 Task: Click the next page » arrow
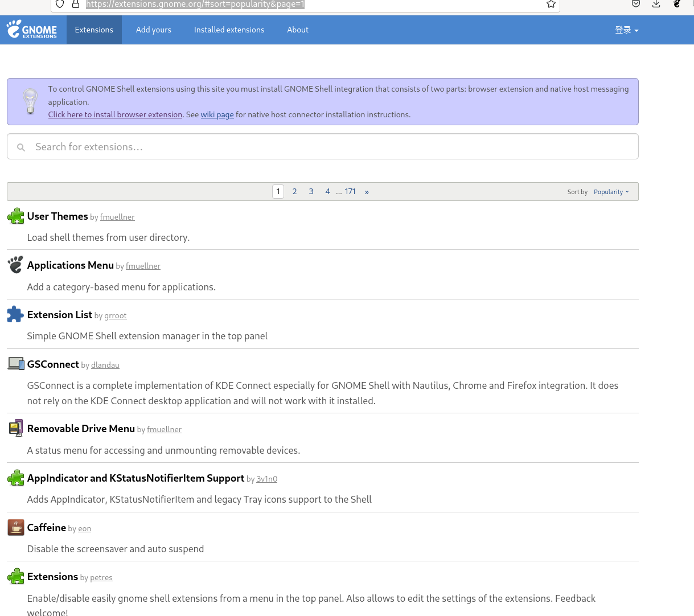point(367,191)
